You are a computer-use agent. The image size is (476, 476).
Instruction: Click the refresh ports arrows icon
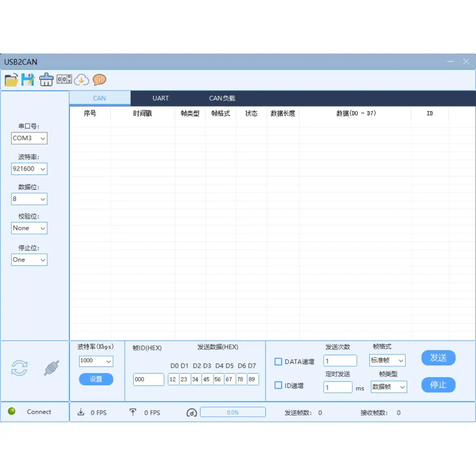click(x=19, y=368)
